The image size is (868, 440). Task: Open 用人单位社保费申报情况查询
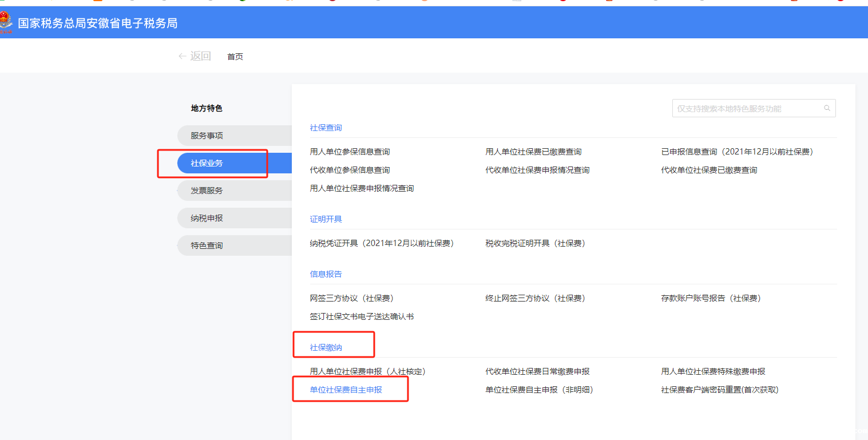(362, 188)
